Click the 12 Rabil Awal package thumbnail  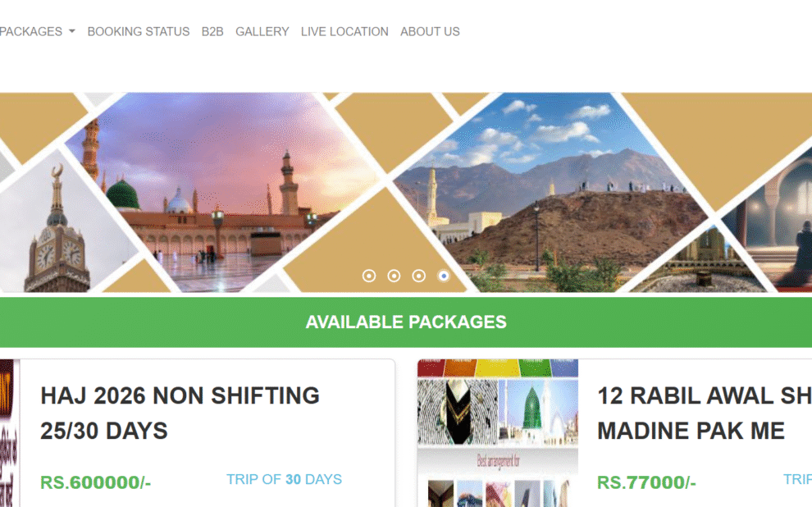(498, 433)
